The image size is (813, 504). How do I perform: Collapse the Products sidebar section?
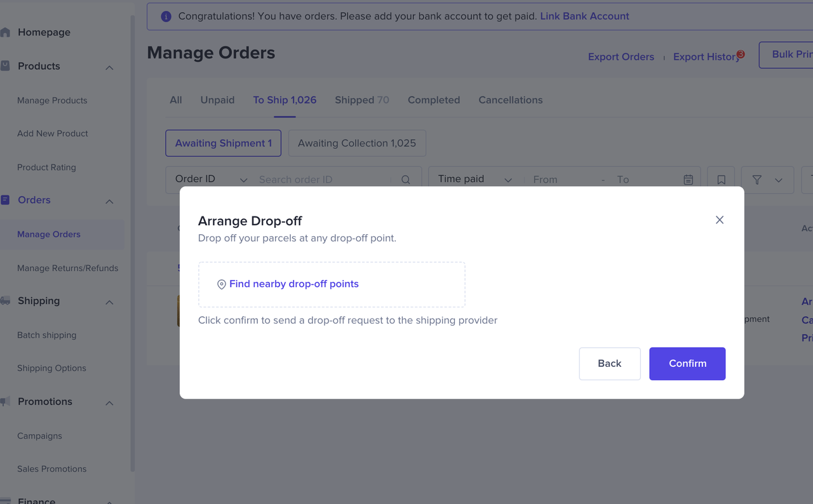109,67
